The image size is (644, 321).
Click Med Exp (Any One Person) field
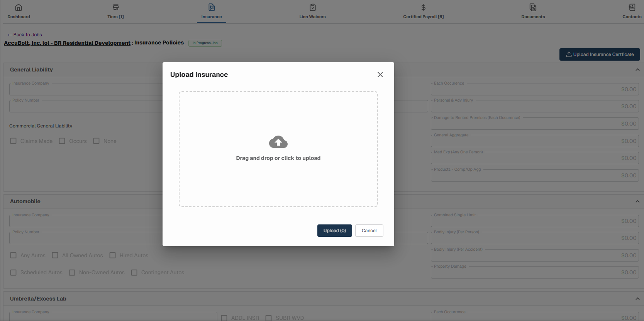coord(535,158)
